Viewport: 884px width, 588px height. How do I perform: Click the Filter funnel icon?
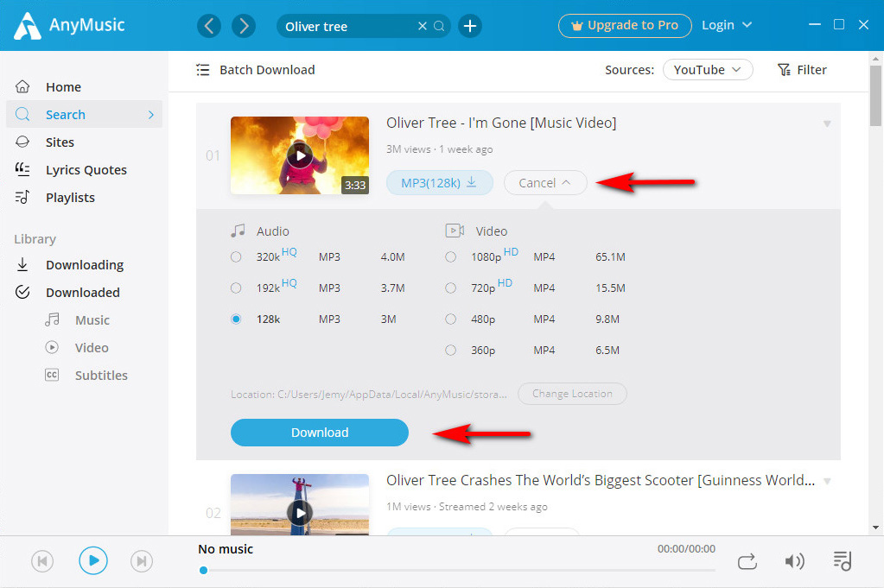point(784,70)
